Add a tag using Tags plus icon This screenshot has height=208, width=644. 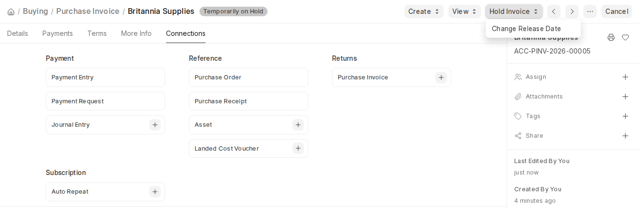coord(625,116)
